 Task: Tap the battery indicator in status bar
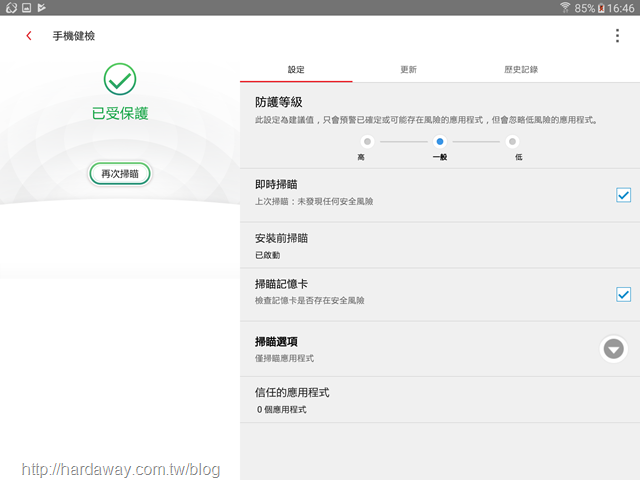pyautogui.click(x=601, y=8)
